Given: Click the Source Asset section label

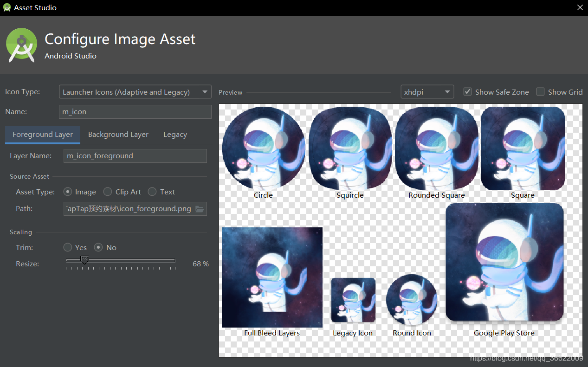Looking at the screenshot, I should pyautogui.click(x=30, y=176).
